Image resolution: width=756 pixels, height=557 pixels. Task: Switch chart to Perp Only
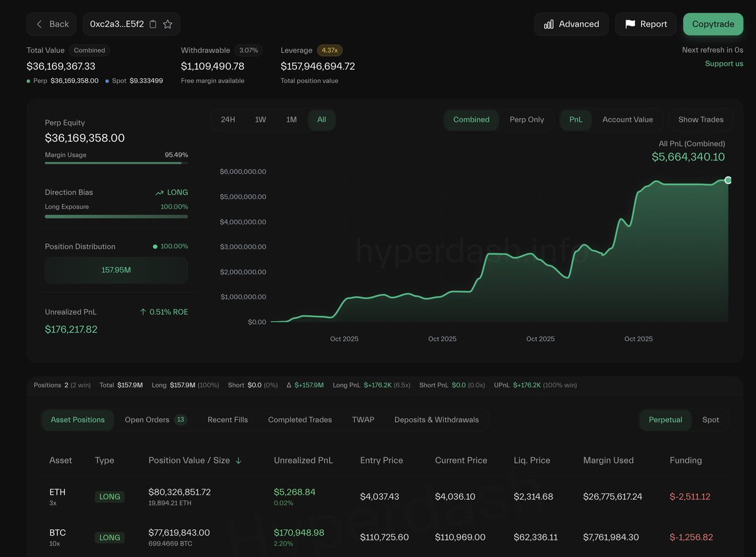coord(526,120)
